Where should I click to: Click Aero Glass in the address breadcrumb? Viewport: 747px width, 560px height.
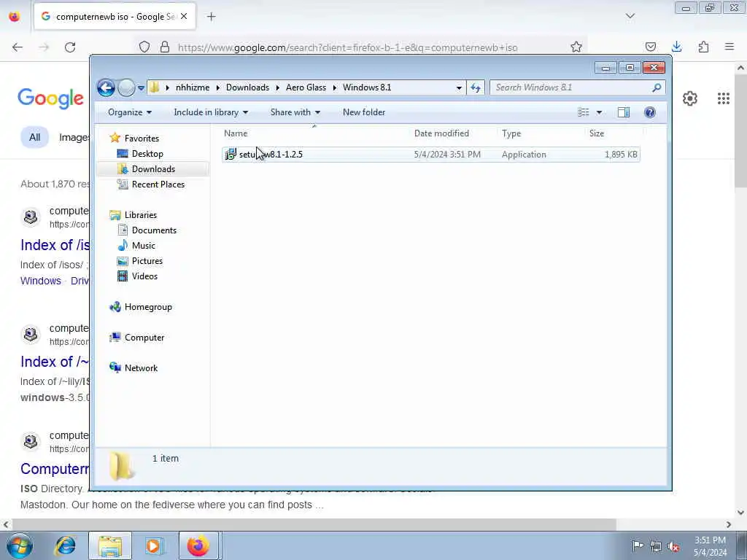tap(306, 87)
